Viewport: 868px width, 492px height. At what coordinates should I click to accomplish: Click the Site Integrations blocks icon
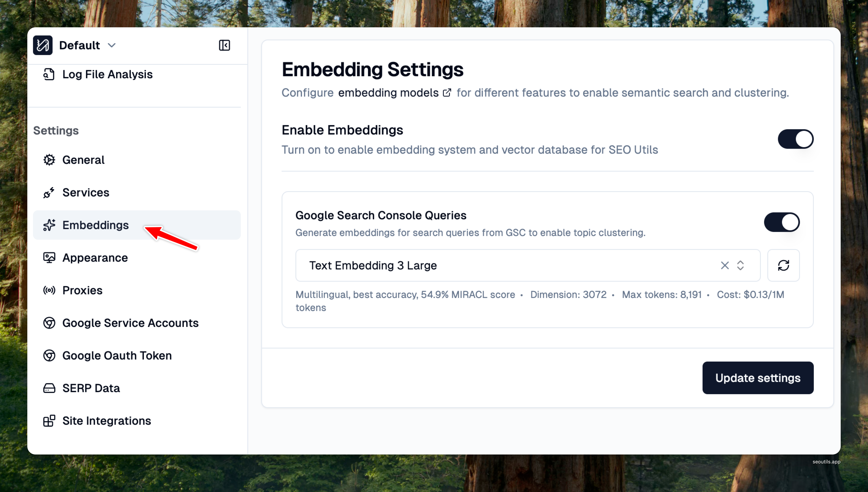(x=49, y=421)
